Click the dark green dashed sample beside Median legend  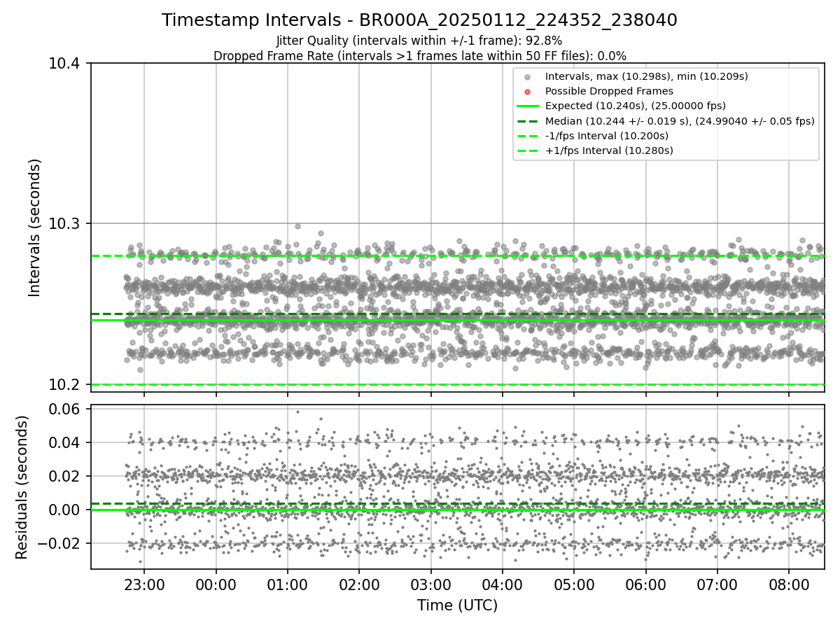(x=528, y=121)
